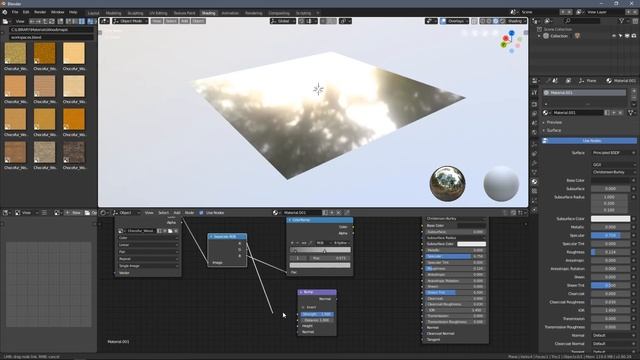Browse materials via sphere icon beside Material.001 field
The height and width of the screenshot is (360, 640).
[x=546, y=113]
